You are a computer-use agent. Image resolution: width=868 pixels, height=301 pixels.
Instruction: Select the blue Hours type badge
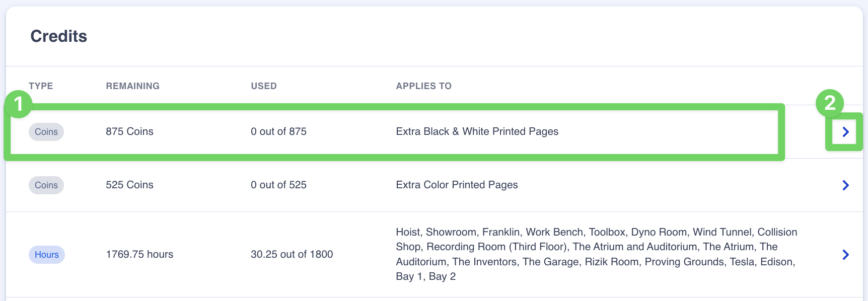[47, 255]
